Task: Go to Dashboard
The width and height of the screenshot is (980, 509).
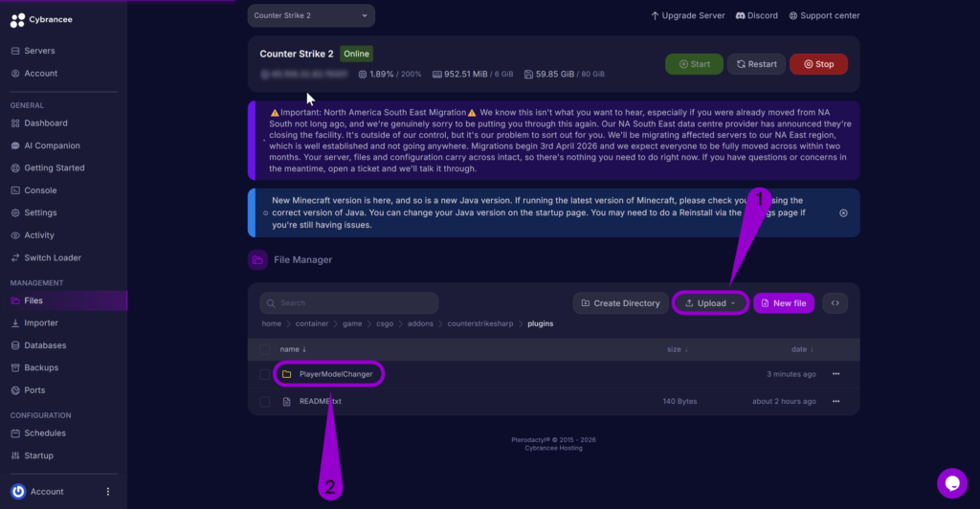Action: tap(45, 123)
